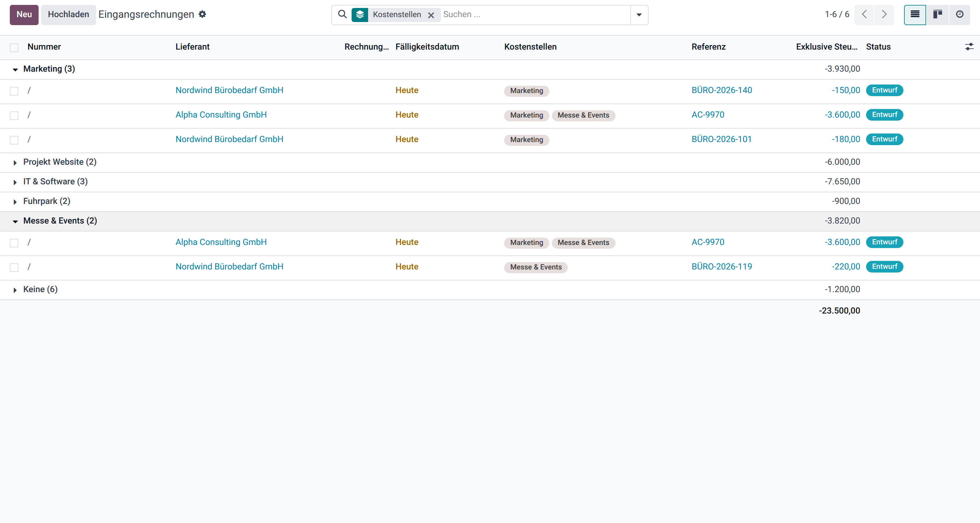Click the search magnifier icon
Screen dimensions: 980x523
[342, 14]
